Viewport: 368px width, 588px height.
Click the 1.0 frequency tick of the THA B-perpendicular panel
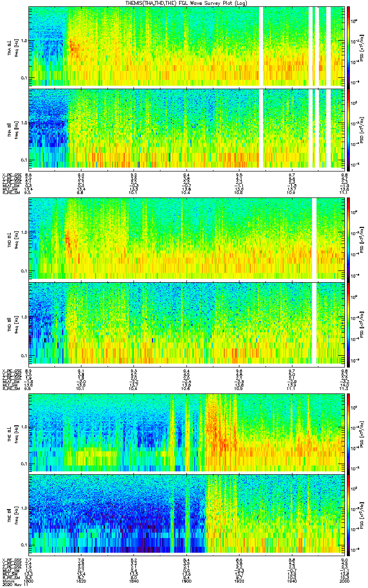pyautogui.click(x=24, y=41)
